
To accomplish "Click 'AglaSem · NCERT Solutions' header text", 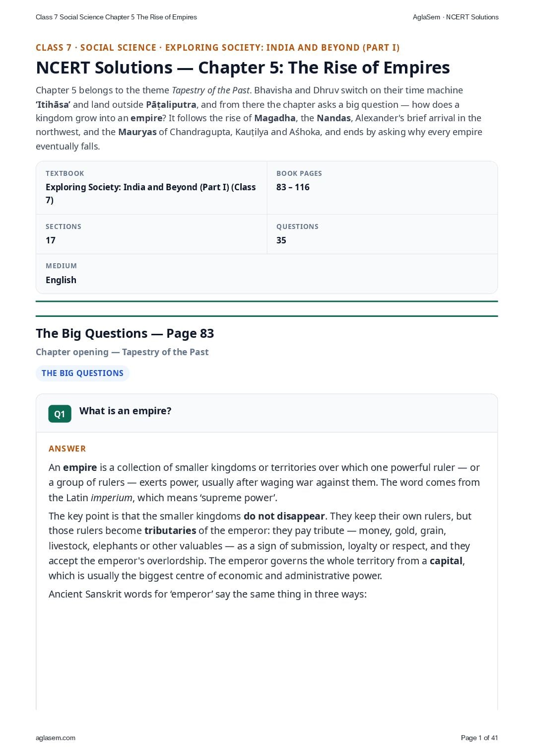I will 456,17.
